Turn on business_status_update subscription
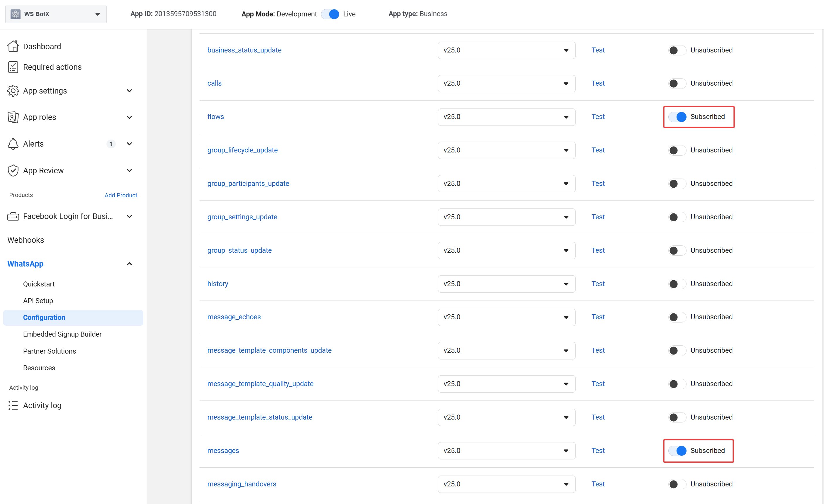This screenshot has height=504, width=824. [677, 50]
